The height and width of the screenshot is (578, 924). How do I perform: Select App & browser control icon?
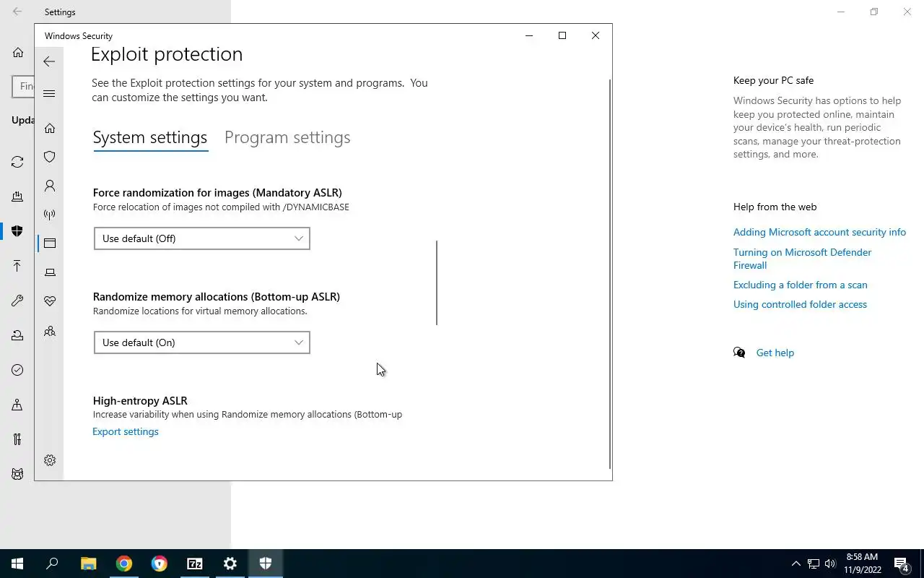[x=50, y=243]
